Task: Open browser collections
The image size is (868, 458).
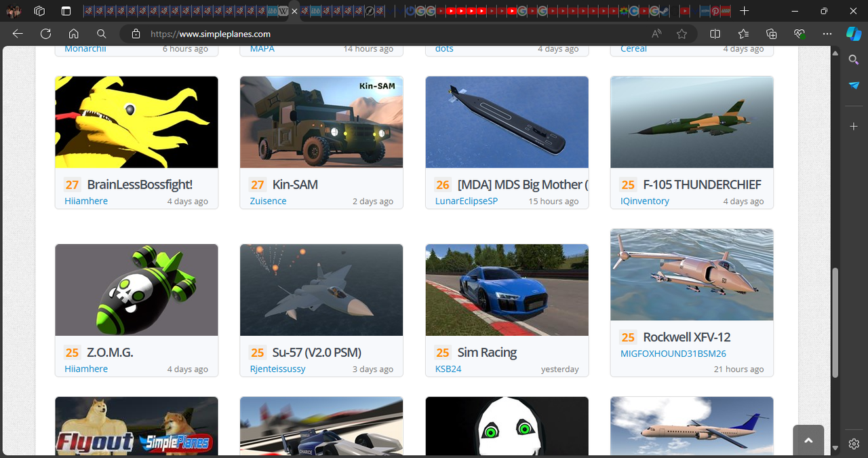Action: point(771,34)
